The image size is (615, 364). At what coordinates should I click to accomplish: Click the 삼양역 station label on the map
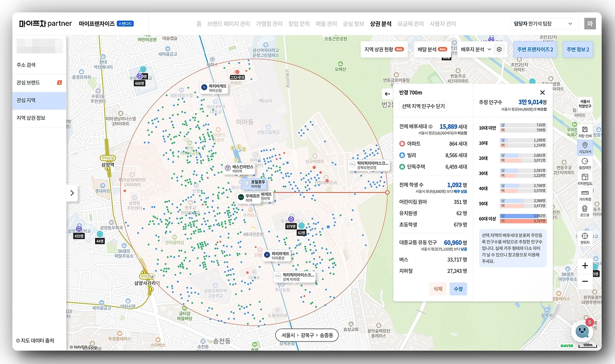pos(108,164)
